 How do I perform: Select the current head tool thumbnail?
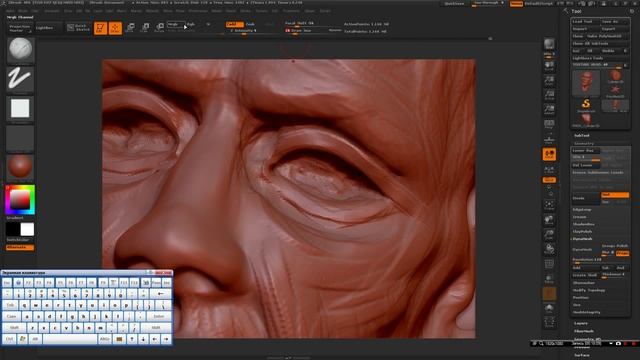586,83
